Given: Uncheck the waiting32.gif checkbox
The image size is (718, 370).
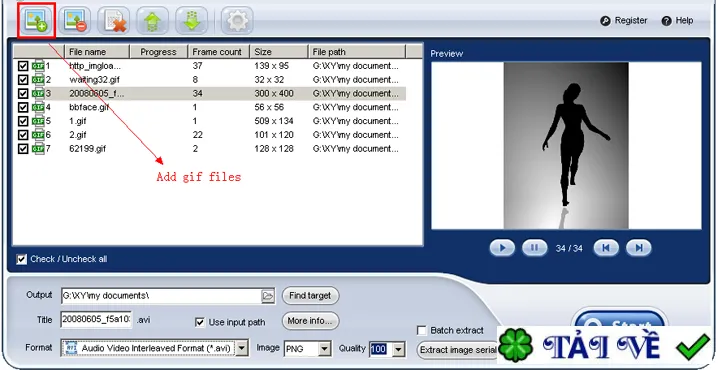Looking at the screenshot, I should (x=23, y=80).
